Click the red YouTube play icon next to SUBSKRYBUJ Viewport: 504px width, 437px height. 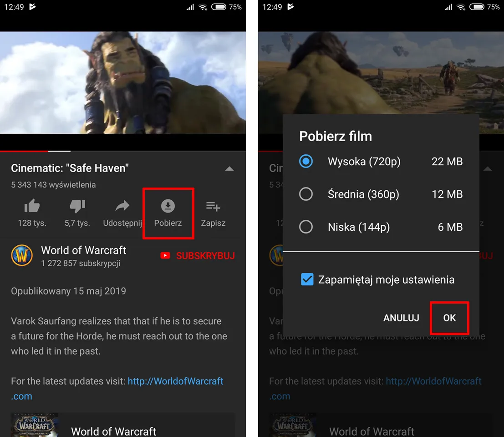[x=165, y=255]
